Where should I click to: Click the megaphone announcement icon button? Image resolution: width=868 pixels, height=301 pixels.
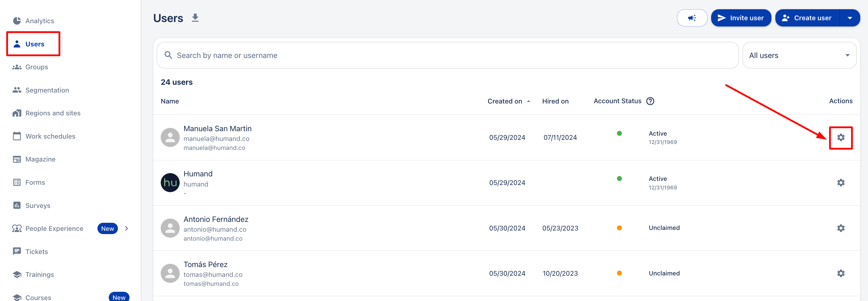[x=692, y=18]
